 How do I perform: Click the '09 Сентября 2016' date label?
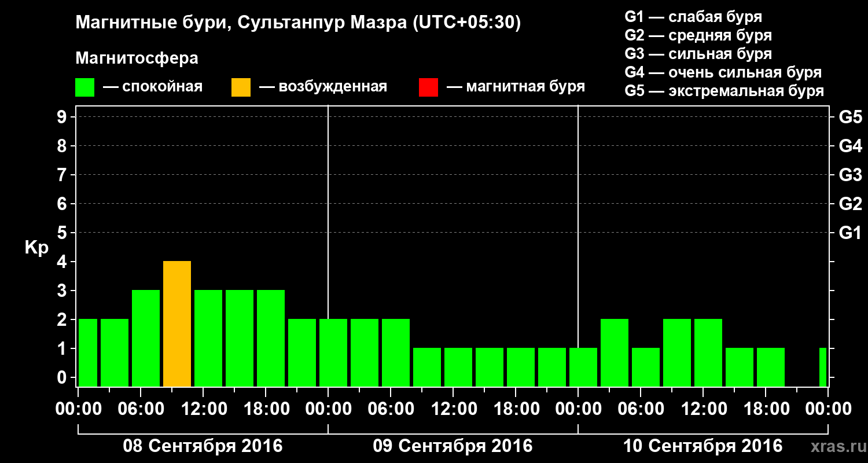click(x=453, y=446)
